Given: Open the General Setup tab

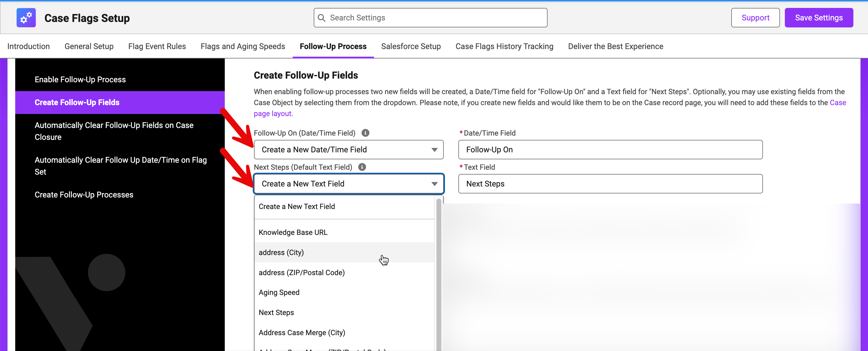Looking at the screenshot, I should point(89,46).
